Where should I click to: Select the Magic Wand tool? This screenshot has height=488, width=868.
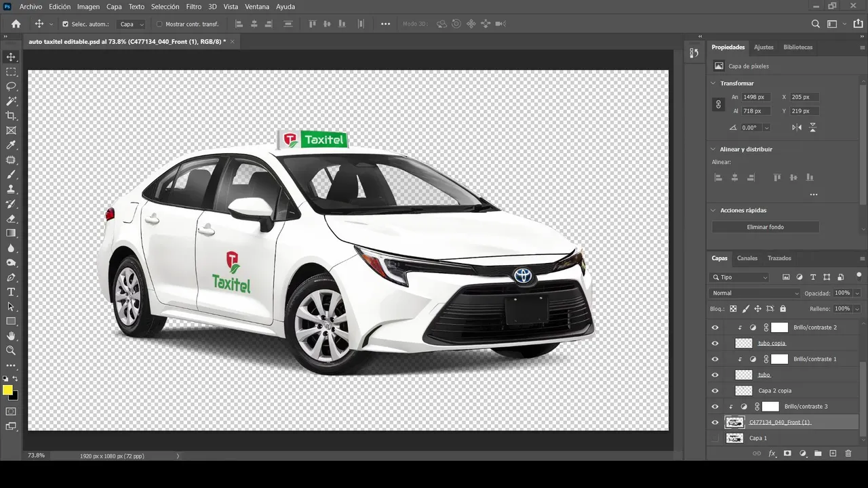pos(11,101)
